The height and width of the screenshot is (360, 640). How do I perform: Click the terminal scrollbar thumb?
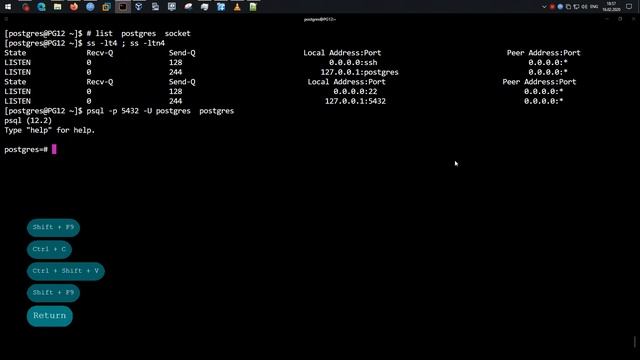pyautogui.click(x=635, y=342)
